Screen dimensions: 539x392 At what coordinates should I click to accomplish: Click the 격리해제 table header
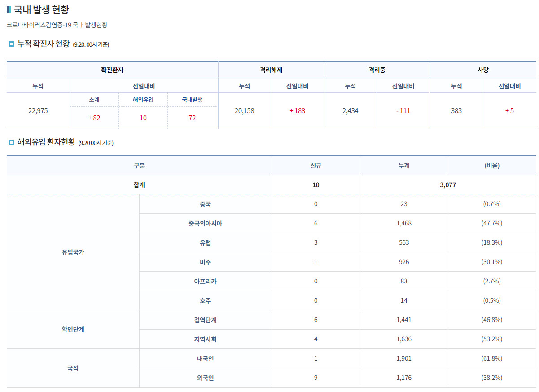pyautogui.click(x=271, y=70)
